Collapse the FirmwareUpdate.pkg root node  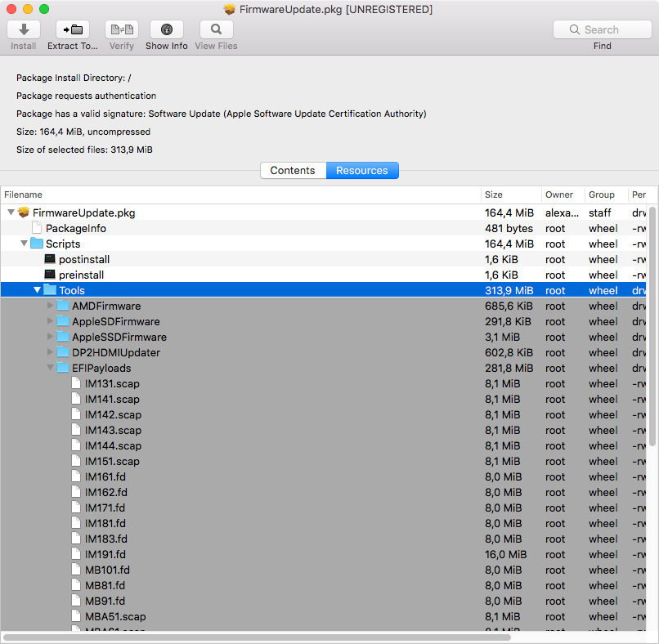tap(11, 212)
